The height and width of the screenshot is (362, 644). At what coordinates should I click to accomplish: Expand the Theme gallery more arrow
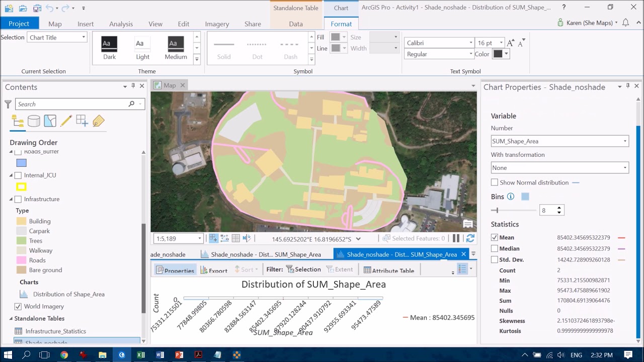click(x=197, y=59)
